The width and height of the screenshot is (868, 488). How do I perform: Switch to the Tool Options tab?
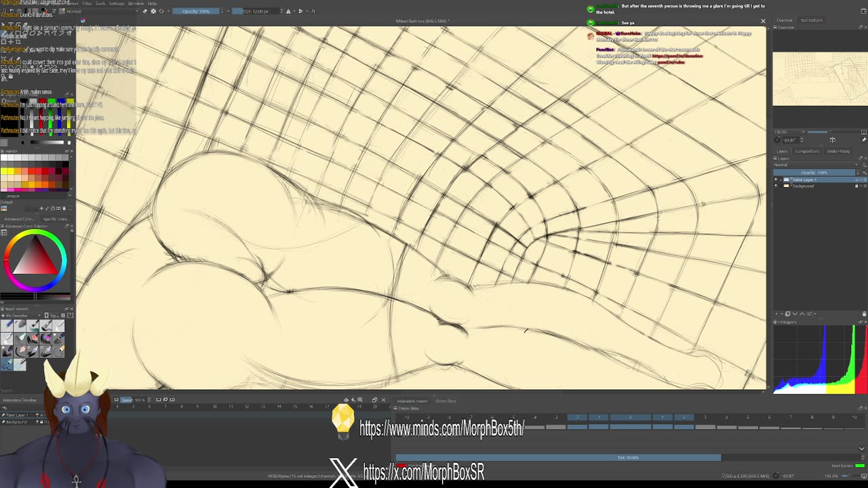[812, 20]
